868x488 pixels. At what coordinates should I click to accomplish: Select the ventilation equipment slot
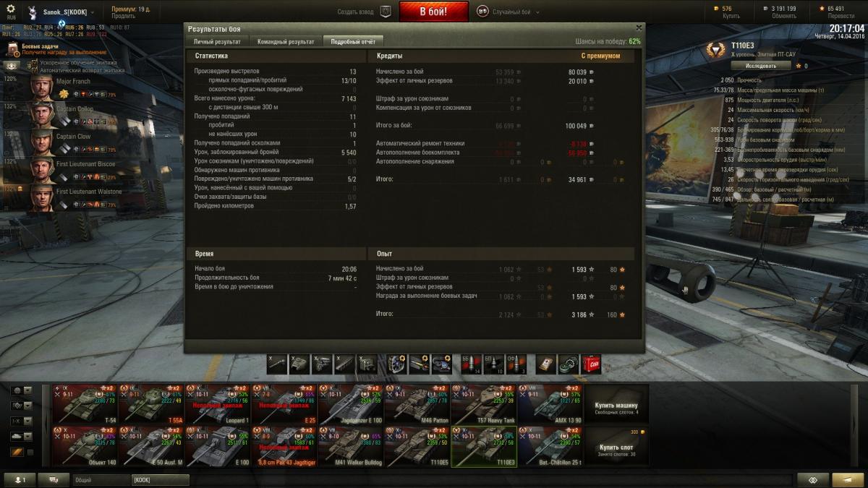tap(397, 364)
